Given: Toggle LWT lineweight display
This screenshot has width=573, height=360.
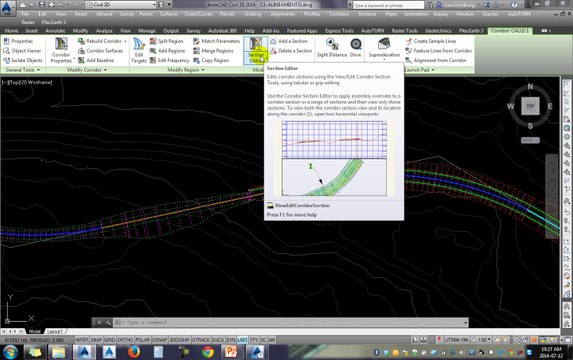Looking at the screenshot, I should coord(242,340).
